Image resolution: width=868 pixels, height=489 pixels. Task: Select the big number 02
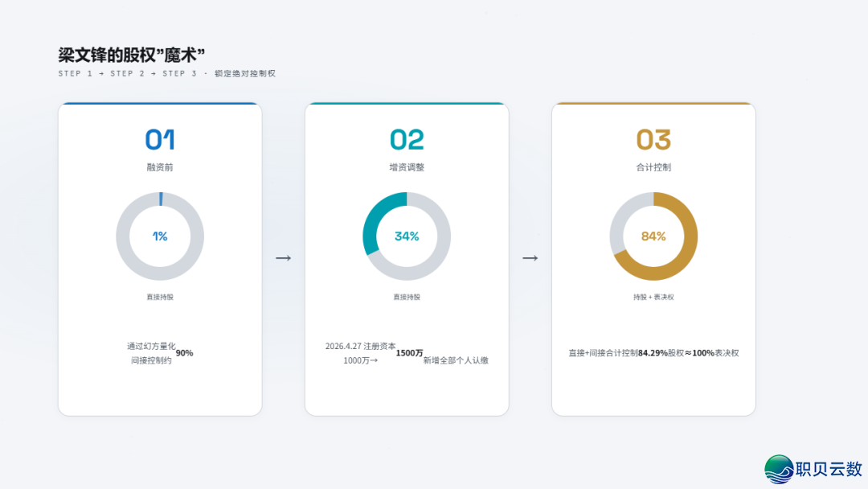[407, 140]
